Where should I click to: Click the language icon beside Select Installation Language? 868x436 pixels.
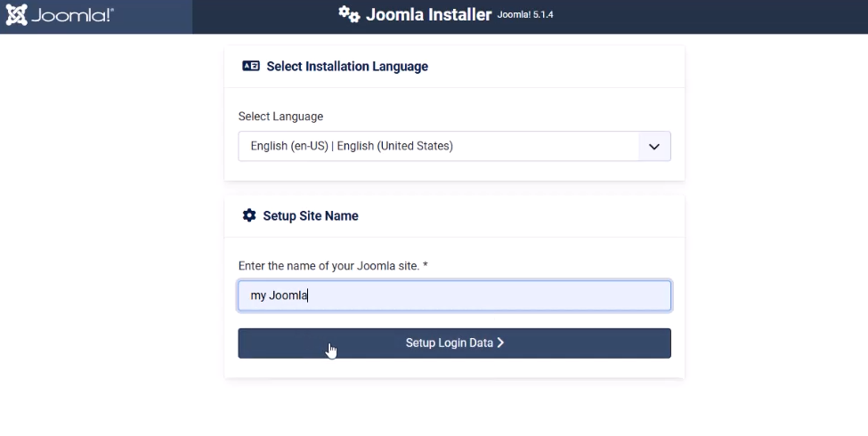[251, 66]
